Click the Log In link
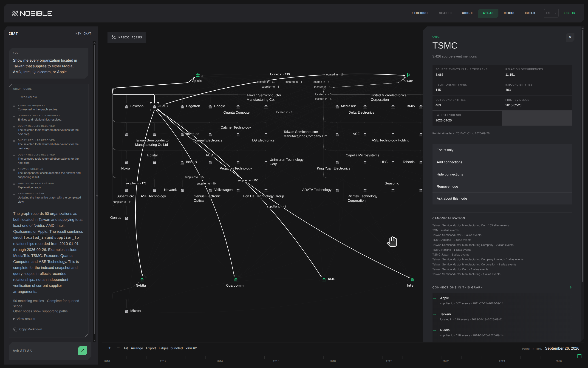 point(569,13)
